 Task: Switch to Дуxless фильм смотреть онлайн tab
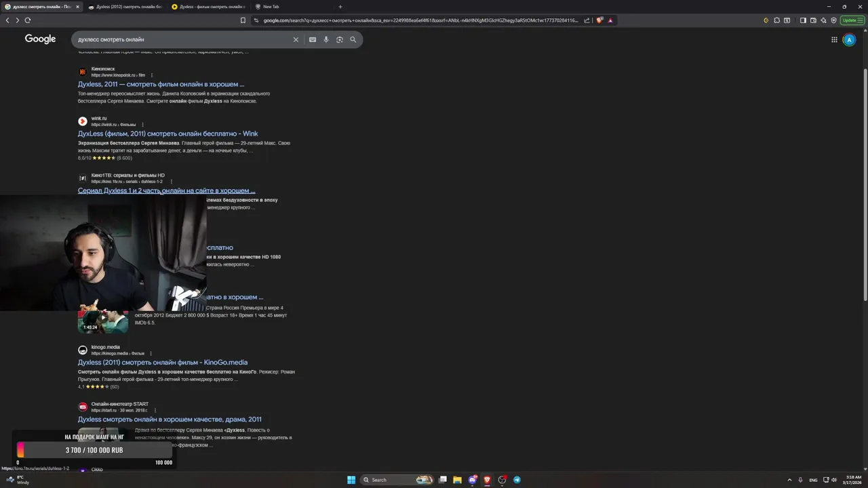209,7
